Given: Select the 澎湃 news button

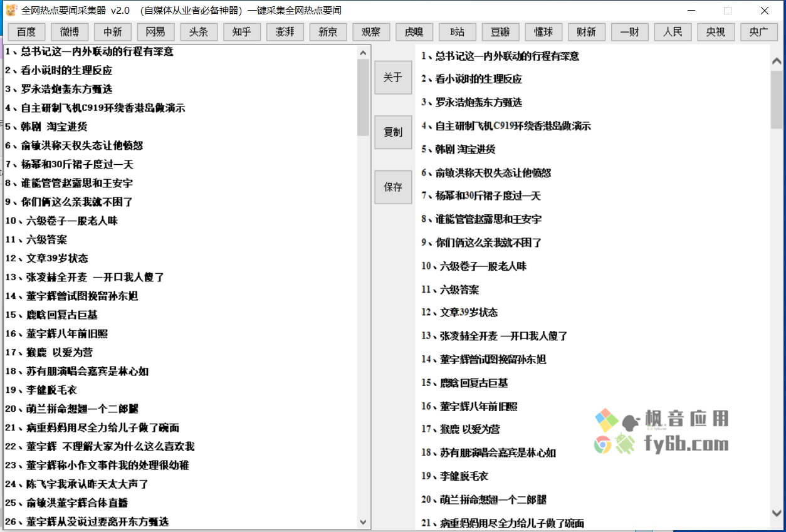Looking at the screenshot, I should coord(285,32).
